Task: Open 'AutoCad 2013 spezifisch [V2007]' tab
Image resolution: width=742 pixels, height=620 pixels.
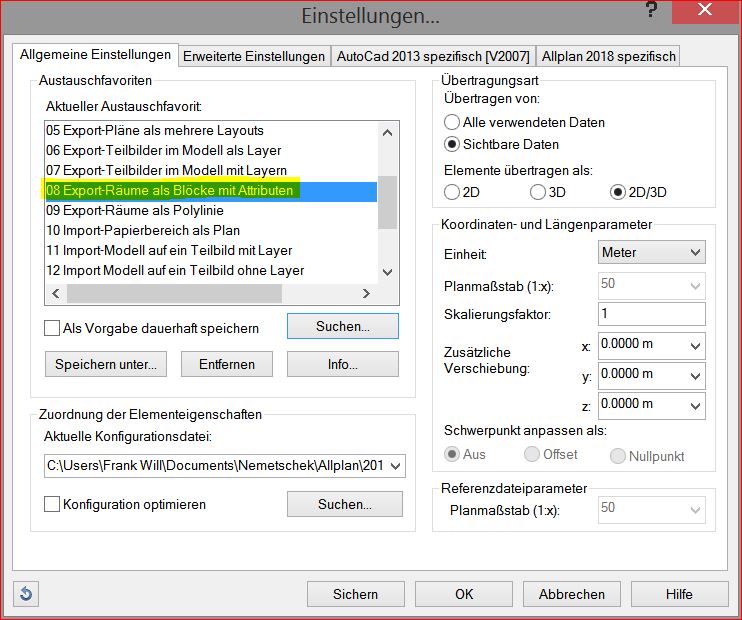Action: 432,56
